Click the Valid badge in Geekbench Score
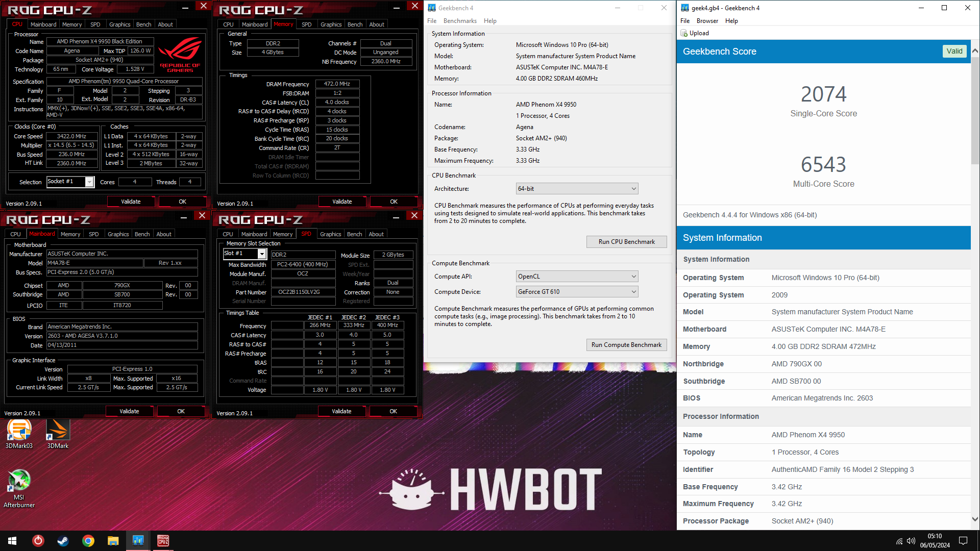980x551 pixels. pyautogui.click(x=954, y=51)
